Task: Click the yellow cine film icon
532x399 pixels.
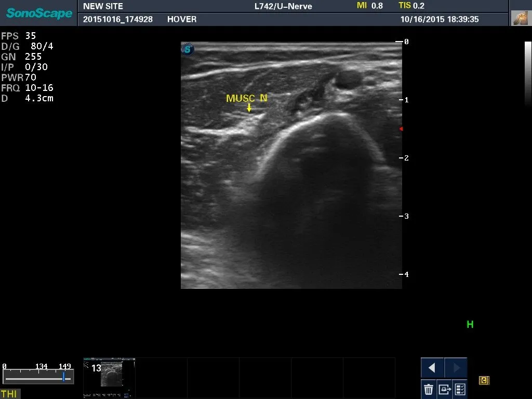Action: [484, 380]
